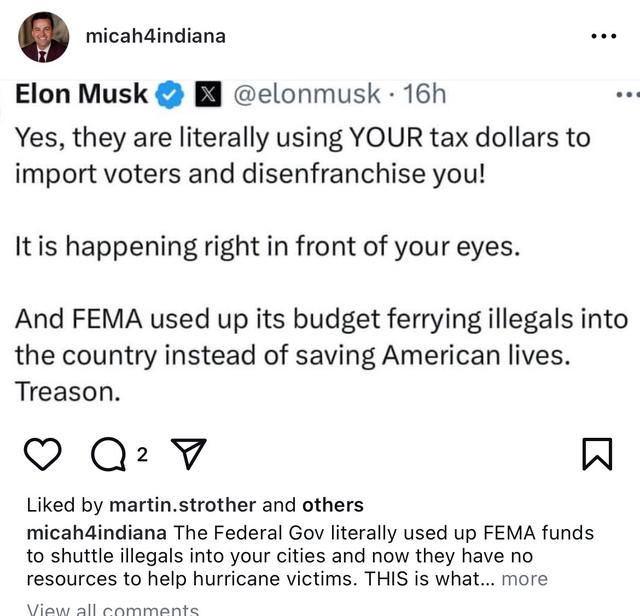Viewport: 640px width, 616px height.
Task: Like the post with the heart icon
Action: pyautogui.click(x=41, y=455)
